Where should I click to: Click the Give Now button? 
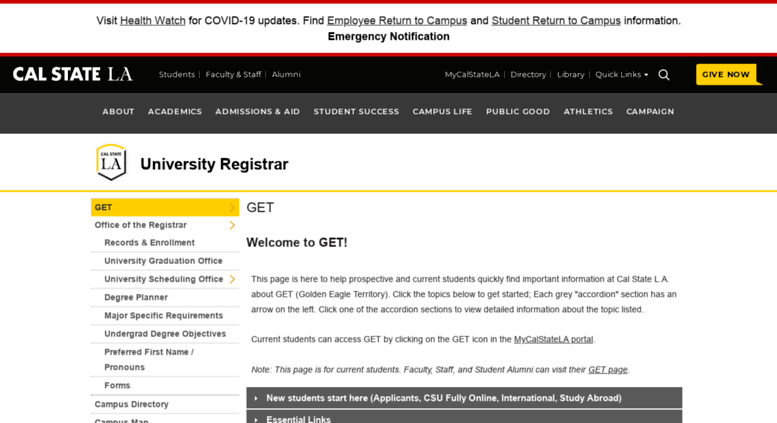pyautogui.click(x=726, y=74)
